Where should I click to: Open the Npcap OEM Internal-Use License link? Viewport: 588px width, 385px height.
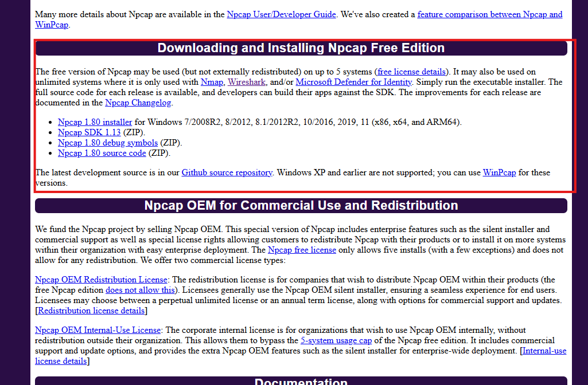[98, 330]
